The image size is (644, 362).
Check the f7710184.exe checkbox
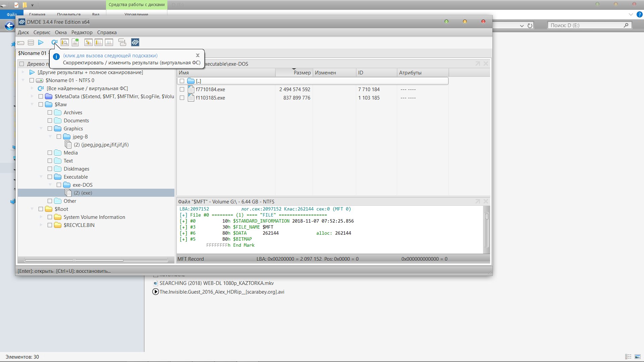point(182,89)
